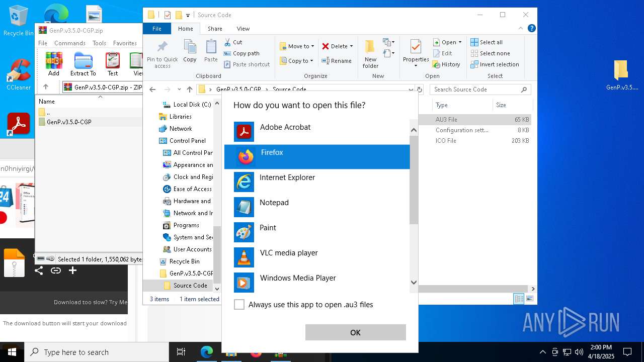Open Recycle Bin on desktop
Viewport: 644px width, 362px height.
19,21
